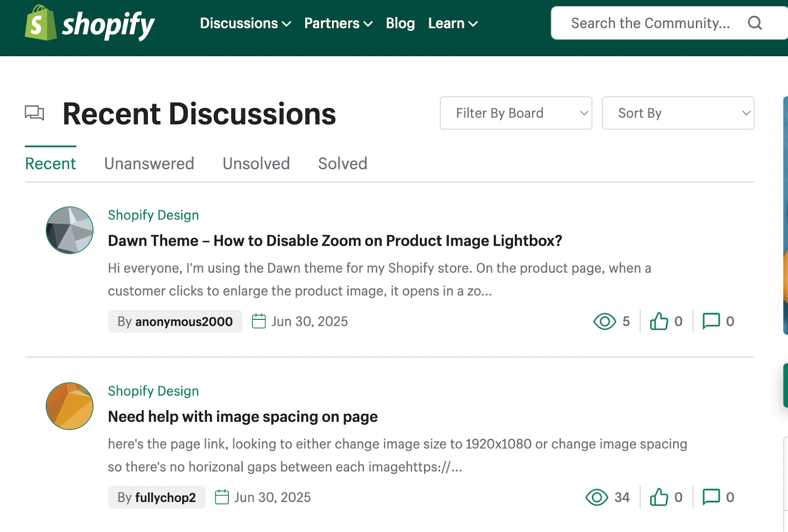Select the Recent tab
The image size is (788, 532).
click(50, 163)
